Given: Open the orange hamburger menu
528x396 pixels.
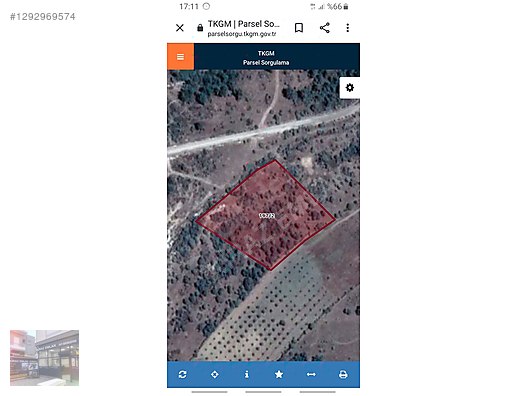Looking at the screenshot, I should point(180,57).
